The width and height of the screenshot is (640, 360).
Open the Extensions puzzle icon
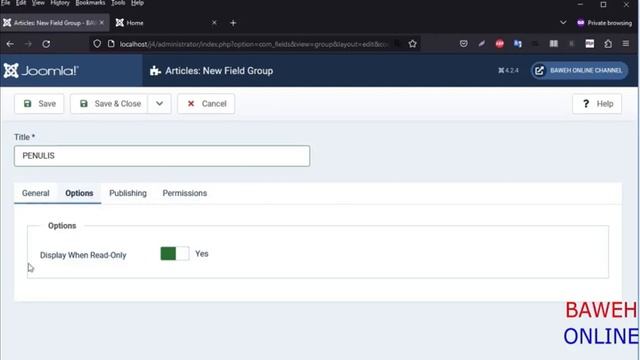(608, 44)
